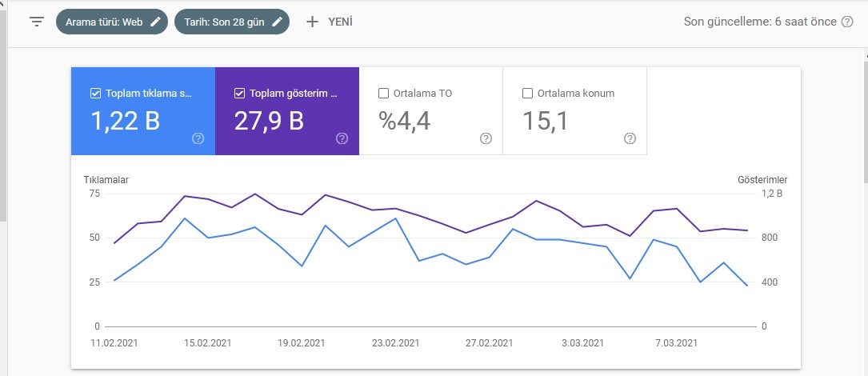Click pencil icon on Arama türü chip
The height and width of the screenshot is (376, 868).
[x=155, y=22]
